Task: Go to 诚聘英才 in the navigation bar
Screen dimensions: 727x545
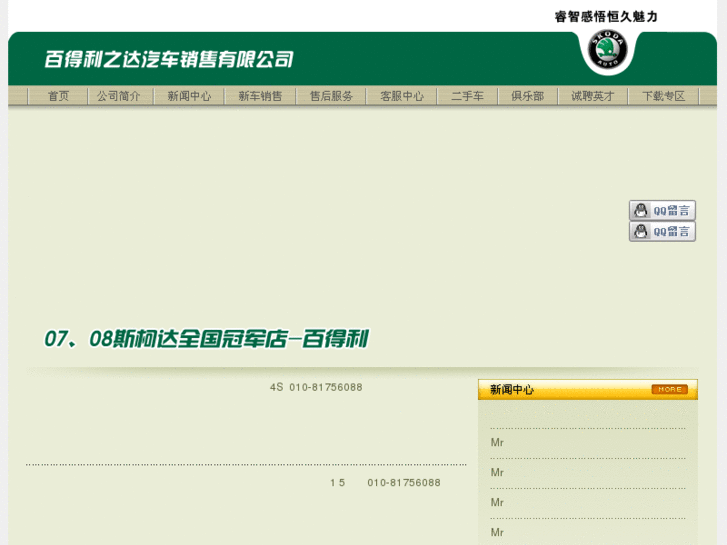Action: pyautogui.click(x=593, y=96)
